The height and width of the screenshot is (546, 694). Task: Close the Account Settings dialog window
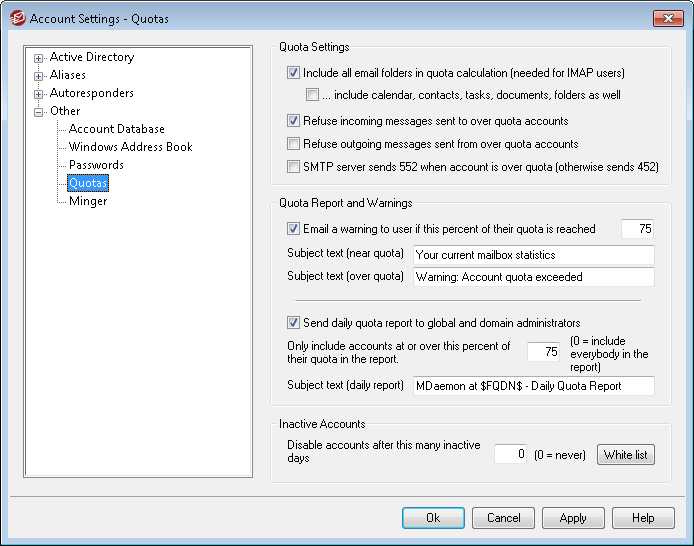[667, 18]
